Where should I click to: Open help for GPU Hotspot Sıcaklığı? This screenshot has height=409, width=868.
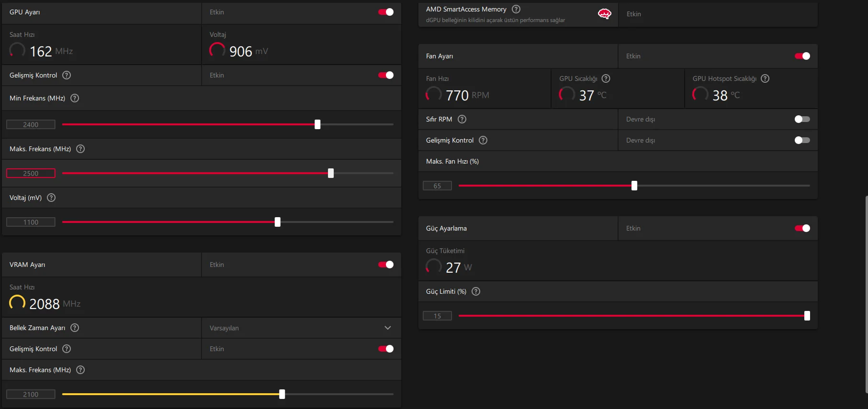(x=765, y=78)
